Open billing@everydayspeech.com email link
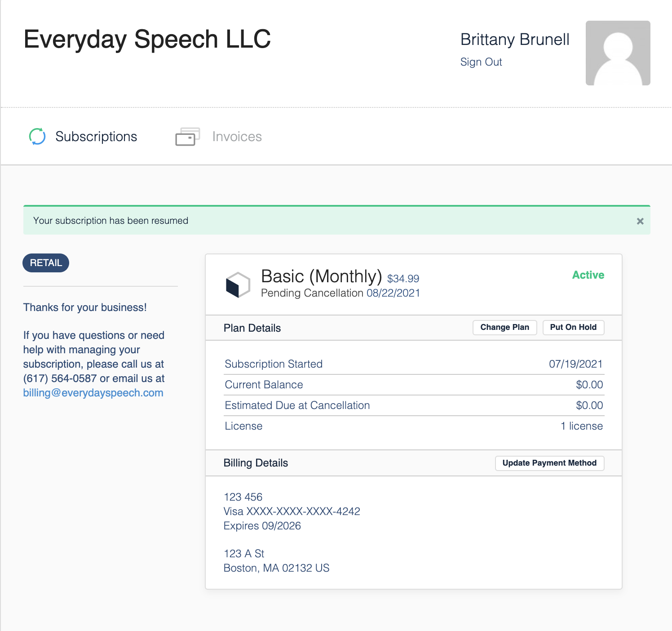 point(93,393)
